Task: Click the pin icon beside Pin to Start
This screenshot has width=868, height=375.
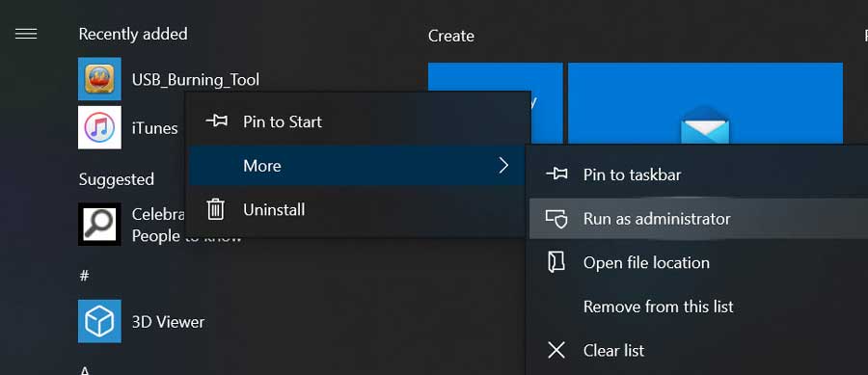Action: click(216, 121)
